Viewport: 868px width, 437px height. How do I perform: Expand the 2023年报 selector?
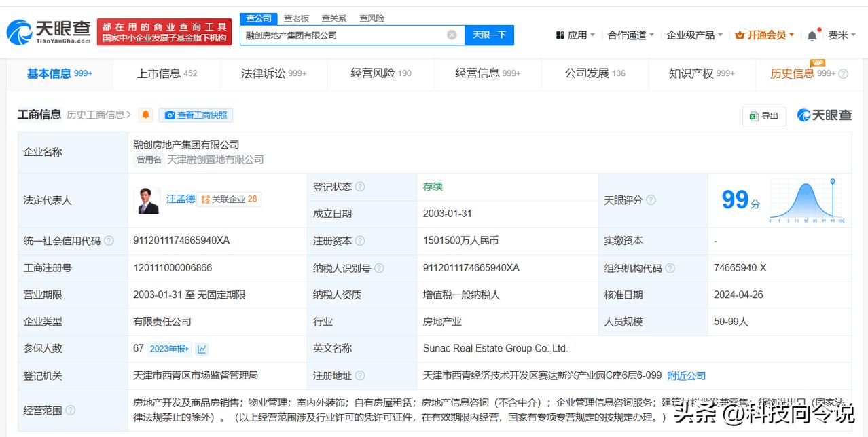pyautogui.click(x=170, y=349)
